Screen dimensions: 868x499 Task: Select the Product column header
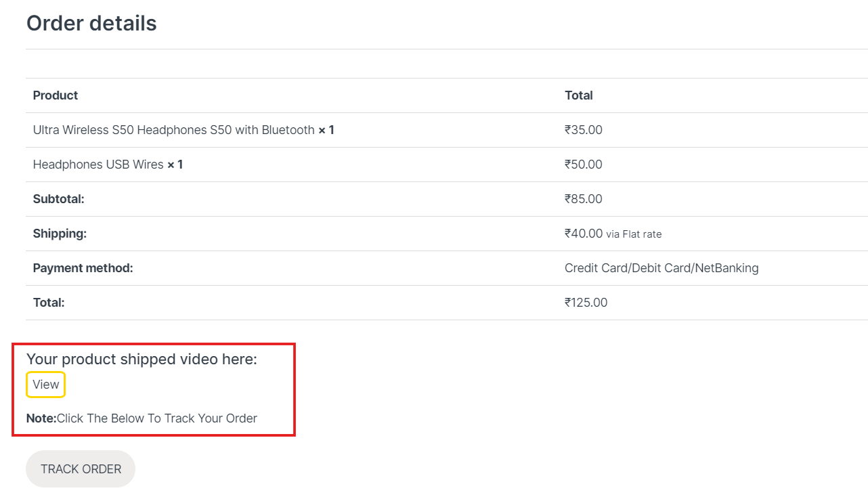click(x=56, y=95)
